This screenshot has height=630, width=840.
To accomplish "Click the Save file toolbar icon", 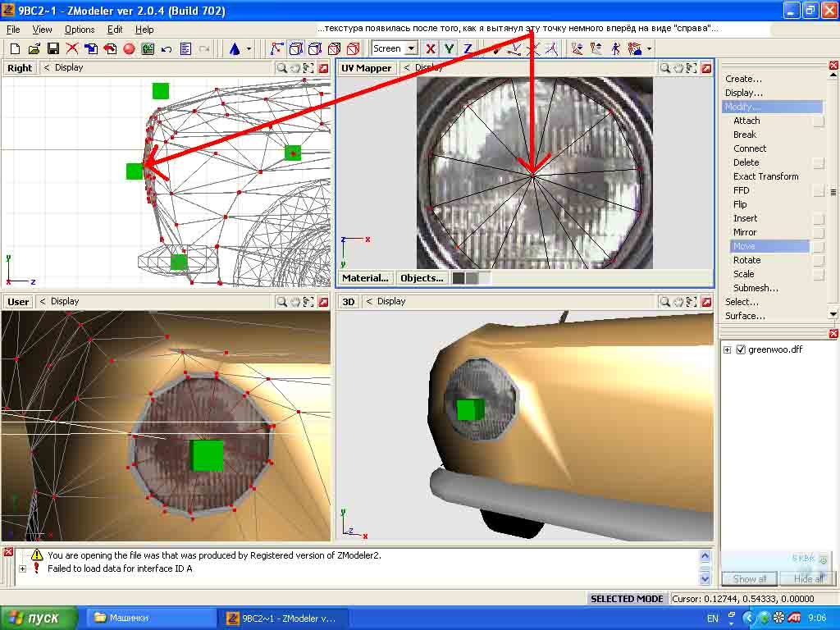I will [x=52, y=49].
